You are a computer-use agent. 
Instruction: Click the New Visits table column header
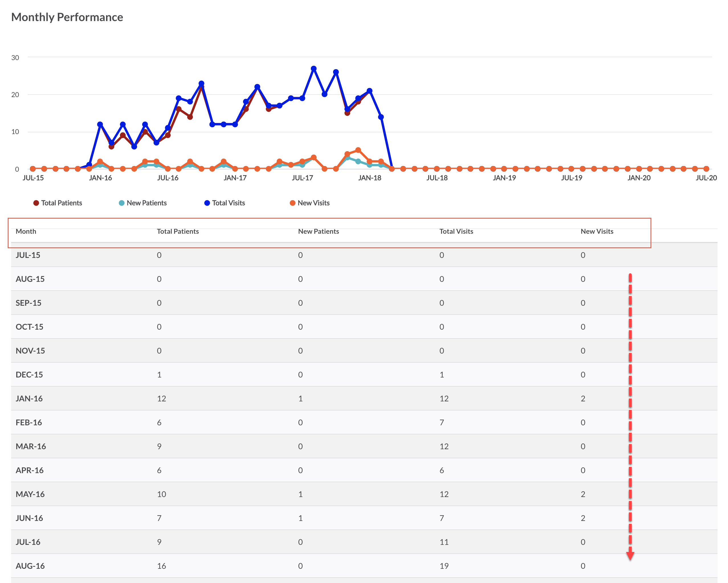pyautogui.click(x=597, y=231)
